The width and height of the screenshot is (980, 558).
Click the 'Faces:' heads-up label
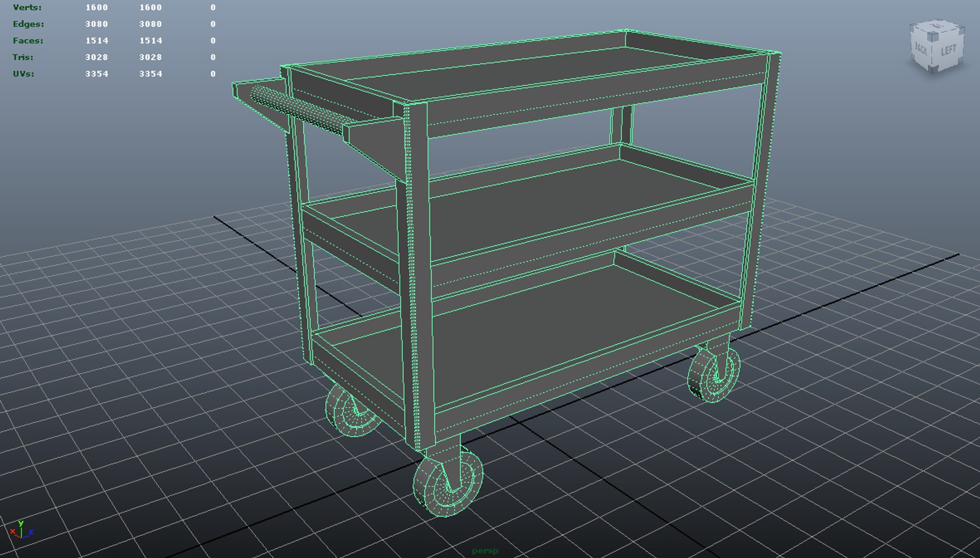(28, 40)
